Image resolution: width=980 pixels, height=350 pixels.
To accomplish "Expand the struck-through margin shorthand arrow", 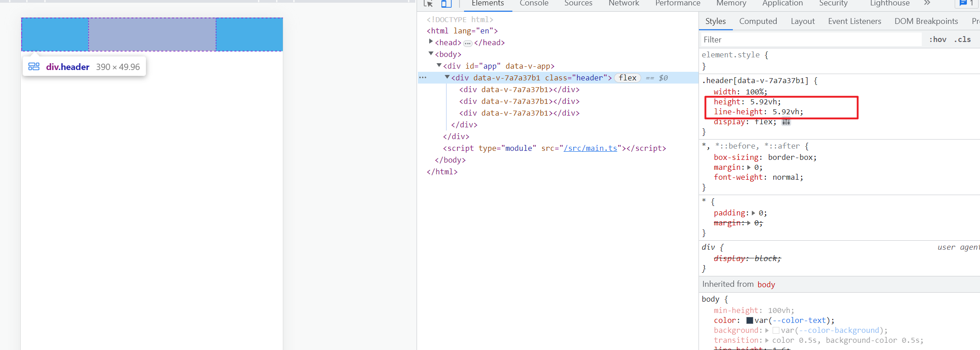I will coord(749,223).
